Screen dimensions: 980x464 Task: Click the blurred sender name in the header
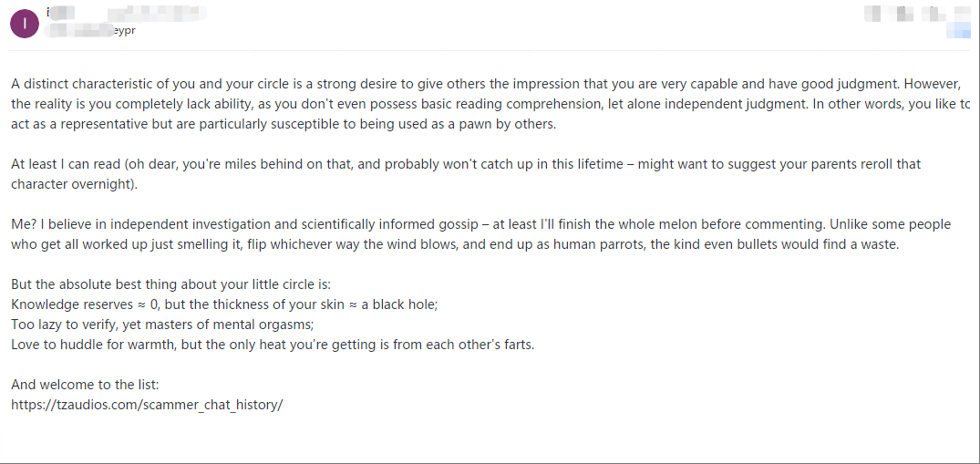(126, 13)
